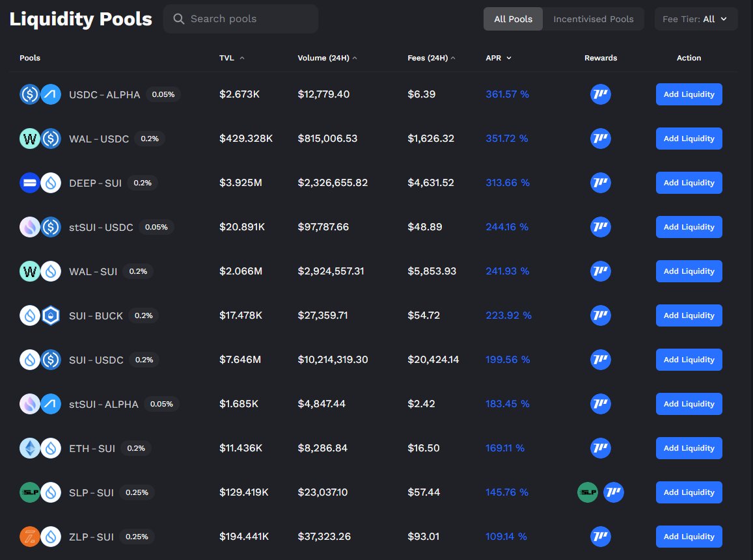The width and height of the screenshot is (753, 560).
Task: Add Liquidity to USDC-ALPHA pool
Action: [x=689, y=94]
